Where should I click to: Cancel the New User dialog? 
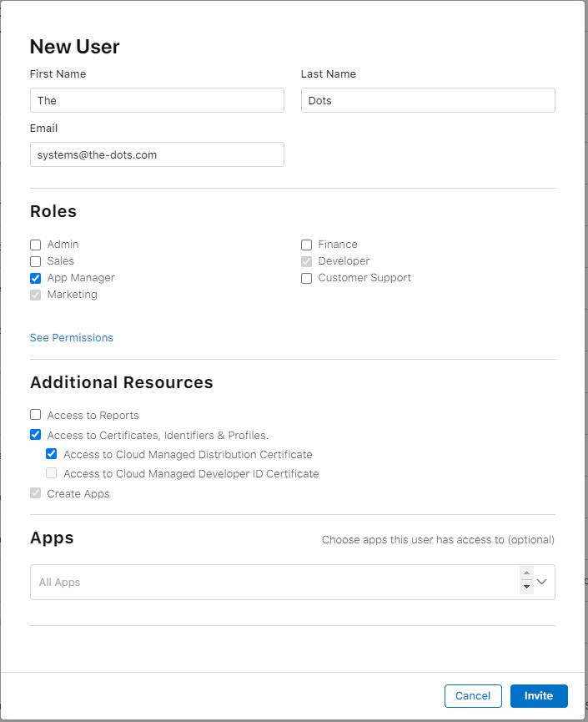click(x=473, y=696)
